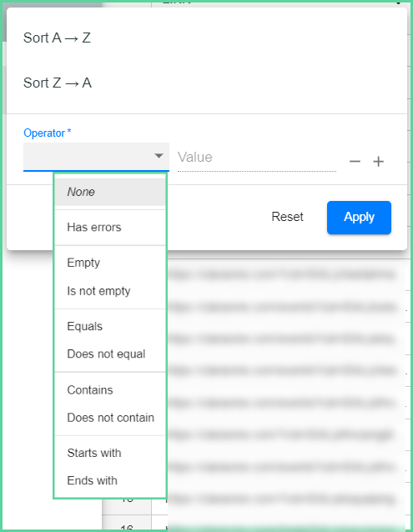Click the Apply button
Viewport: 413px width, 532px height.
pyautogui.click(x=359, y=218)
